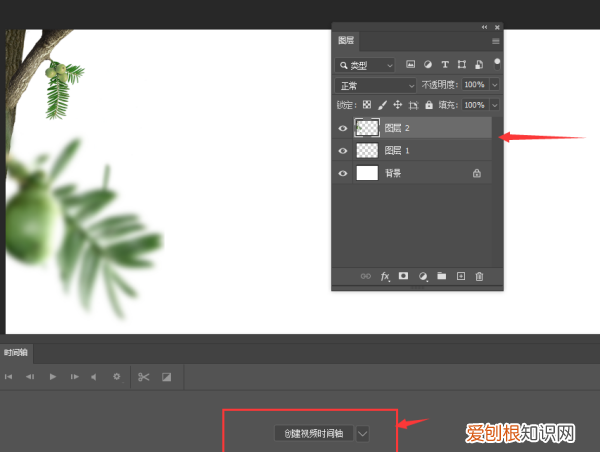
Task: Toggle timeline audio playback speaker
Action: pos(94,377)
